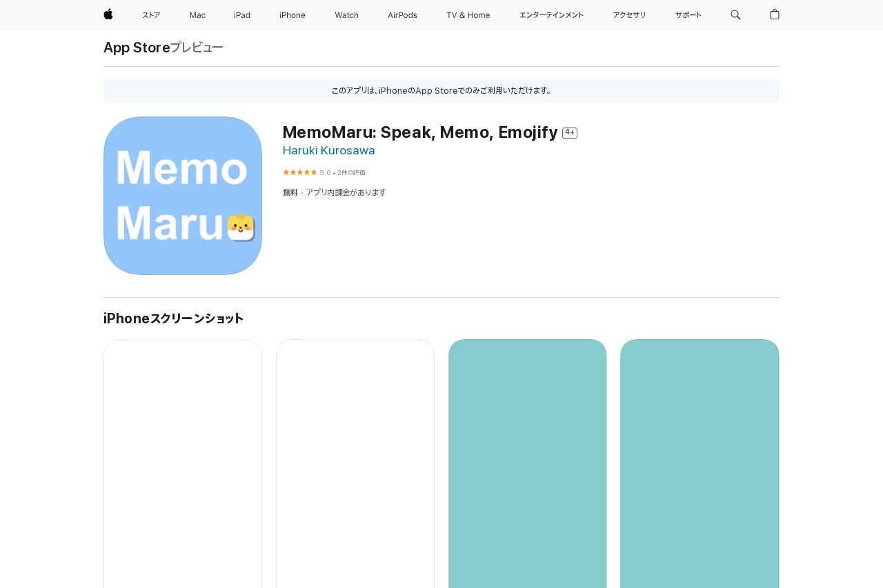Open the アクセサリ menu item
883x588 pixels.
pos(629,15)
